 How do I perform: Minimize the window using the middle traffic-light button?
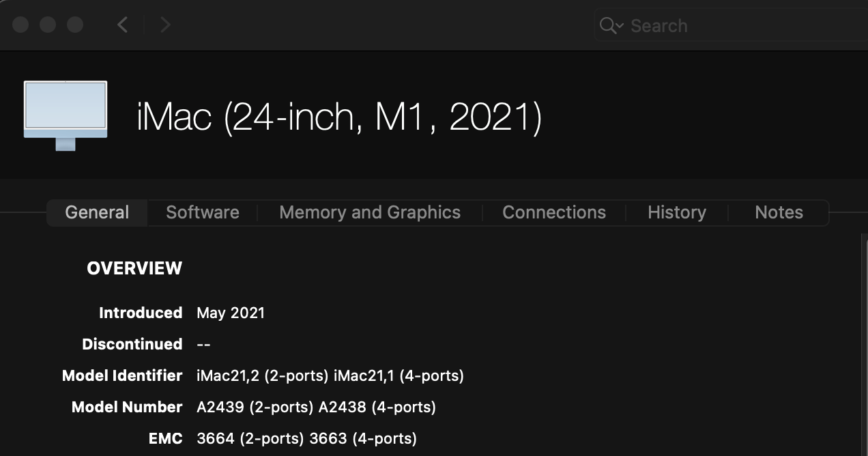pyautogui.click(x=48, y=25)
